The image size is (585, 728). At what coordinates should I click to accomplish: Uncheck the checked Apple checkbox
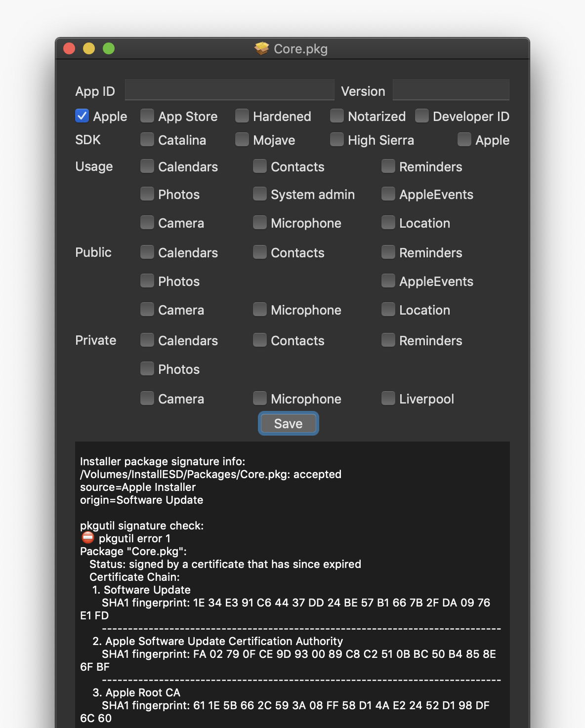(x=82, y=116)
